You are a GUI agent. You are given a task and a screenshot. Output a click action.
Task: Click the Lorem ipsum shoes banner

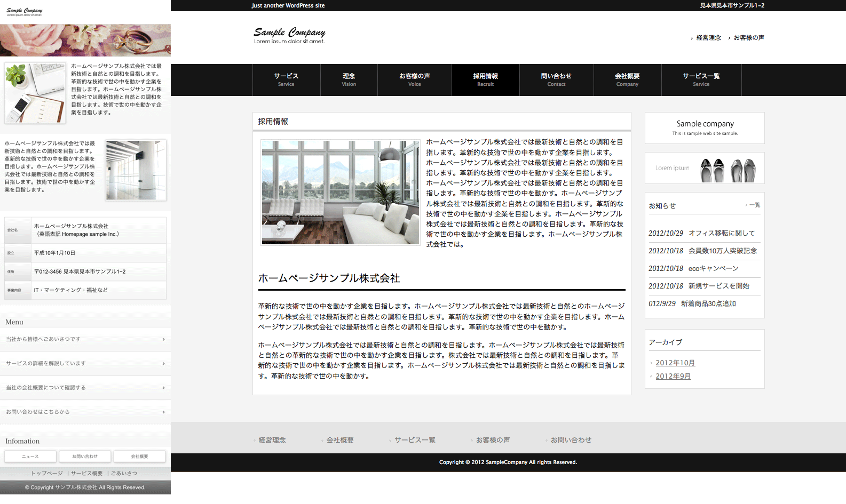pyautogui.click(x=705, y=168)
